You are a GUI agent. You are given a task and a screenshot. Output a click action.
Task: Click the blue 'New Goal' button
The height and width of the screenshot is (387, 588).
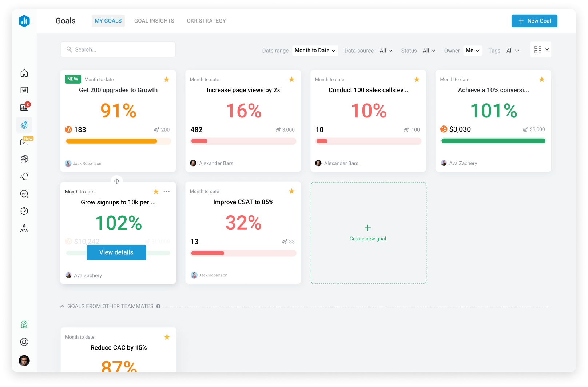pyautogui.click(x=534, y=21)
